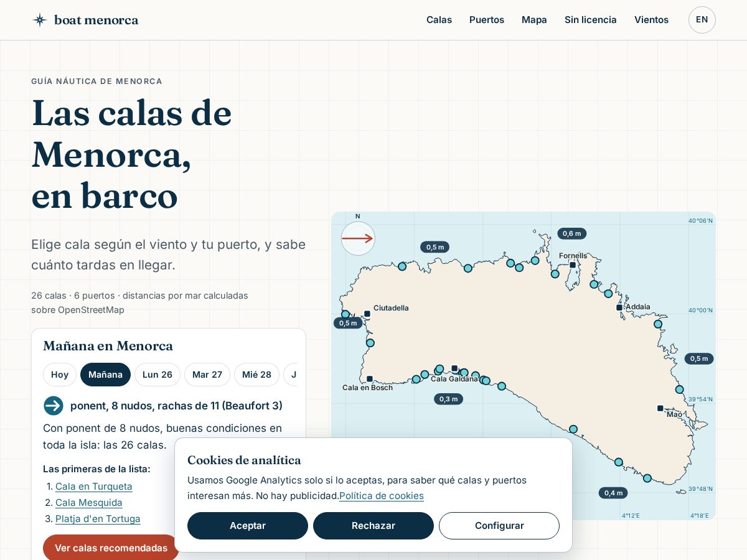
Task: Click the 0,3 m wave height badge
Action: pos(449,399)
